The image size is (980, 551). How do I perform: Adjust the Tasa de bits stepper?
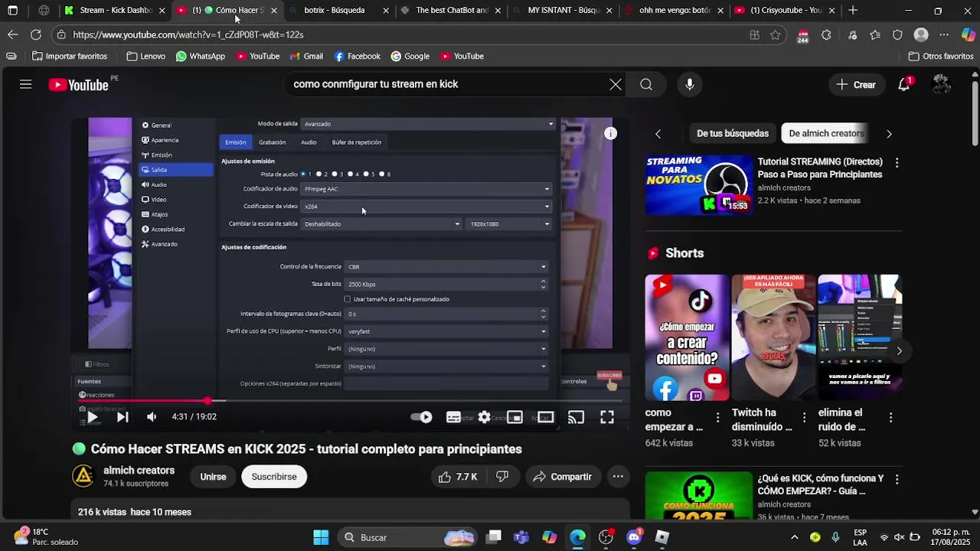click(x=543, y=284)
